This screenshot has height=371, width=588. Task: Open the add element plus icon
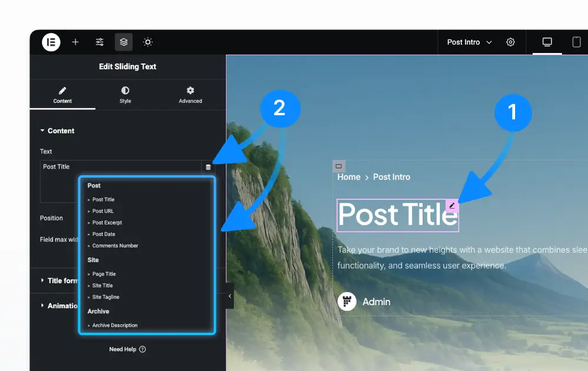75,42
